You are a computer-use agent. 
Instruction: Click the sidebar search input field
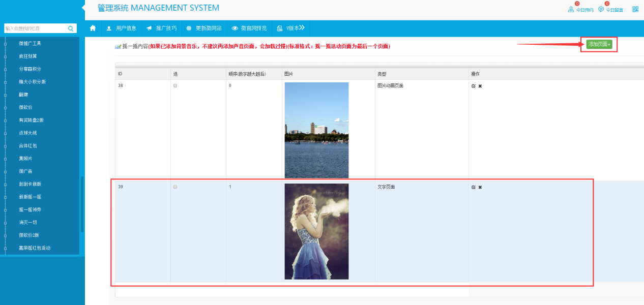click(x=35, y=28)
